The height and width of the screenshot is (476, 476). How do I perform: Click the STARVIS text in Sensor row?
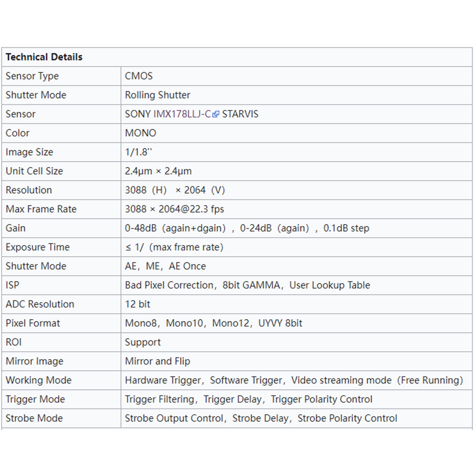pyautogui.click(x=240, y=114)
